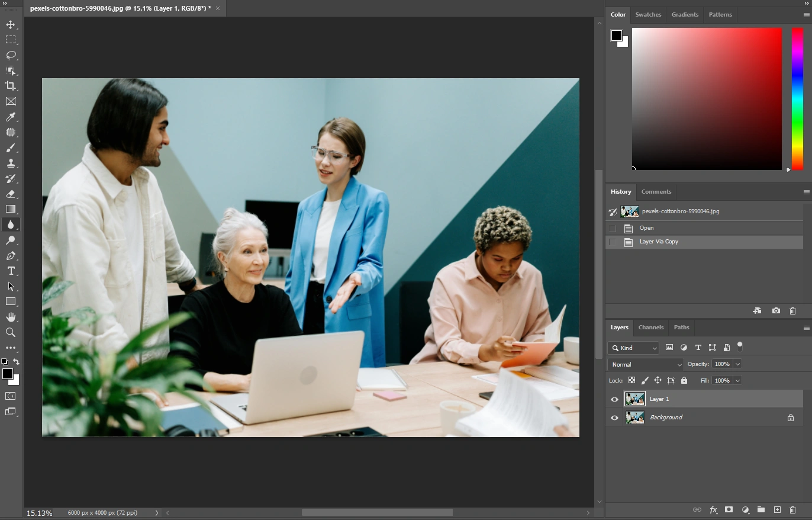The height and width of the screenshot is (520, 812).
Task: Change screen mode from toolbar bottom
Action: point(11,412)
